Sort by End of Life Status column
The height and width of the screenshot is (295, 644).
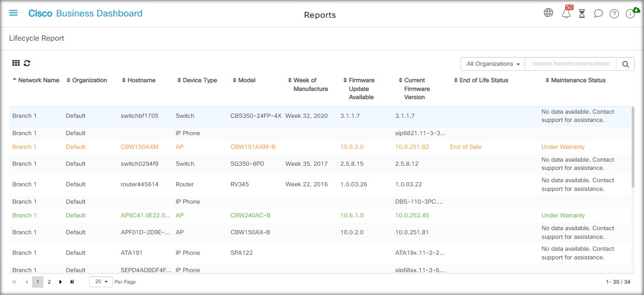[481, 80]
